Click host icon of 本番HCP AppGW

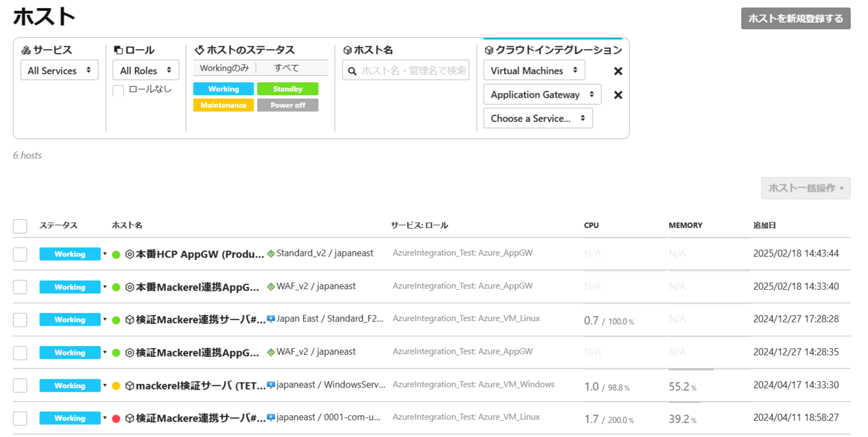pos(130,254)
